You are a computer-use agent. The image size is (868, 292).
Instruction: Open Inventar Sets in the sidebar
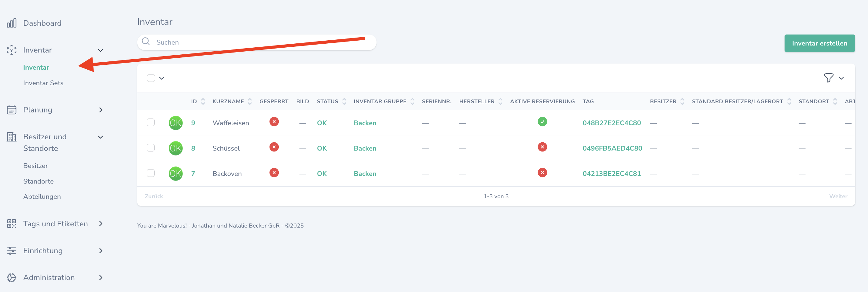click(x=43, y=83)
